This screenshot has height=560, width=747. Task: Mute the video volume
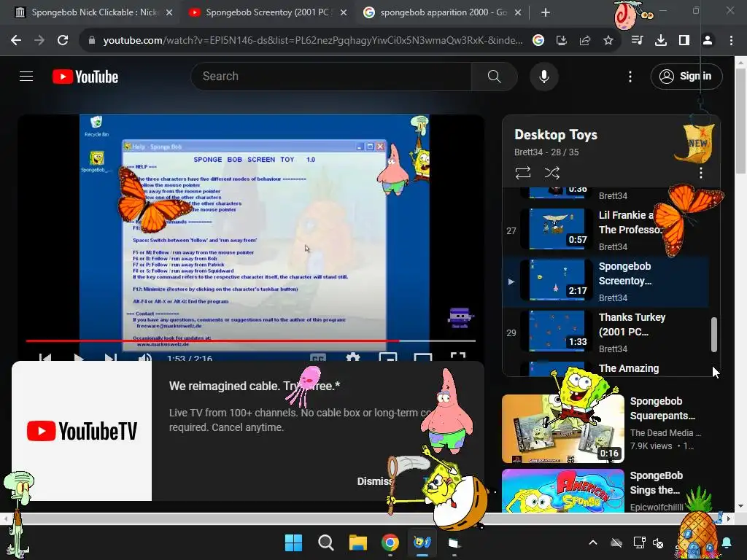click(x=144, y=357)
